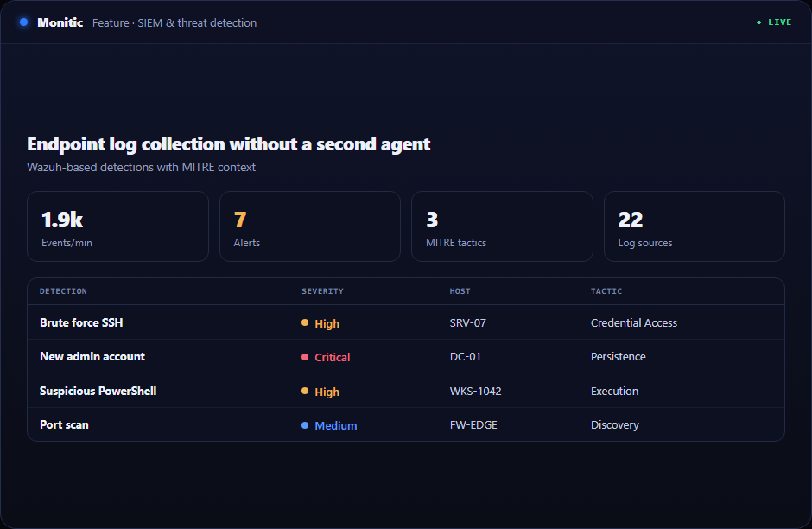Click the Critical severity label
812x529 pixels.
(x=333, y=358)
